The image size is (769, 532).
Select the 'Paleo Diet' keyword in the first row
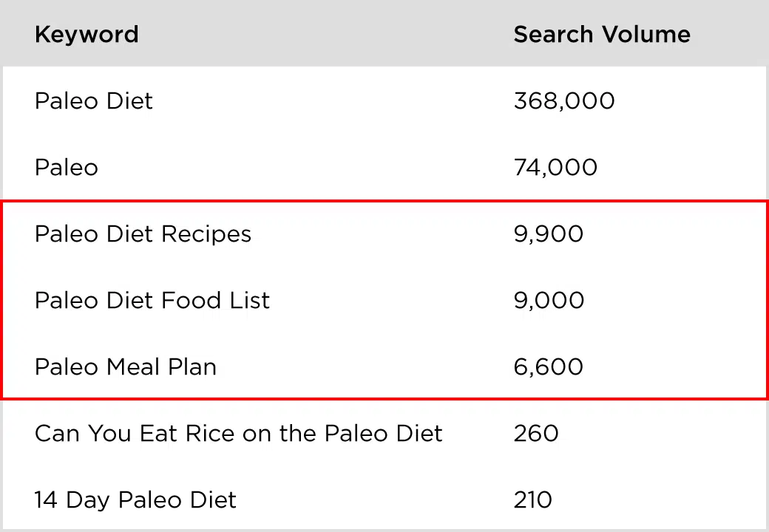pyautogui.click(x=94, y=101)
